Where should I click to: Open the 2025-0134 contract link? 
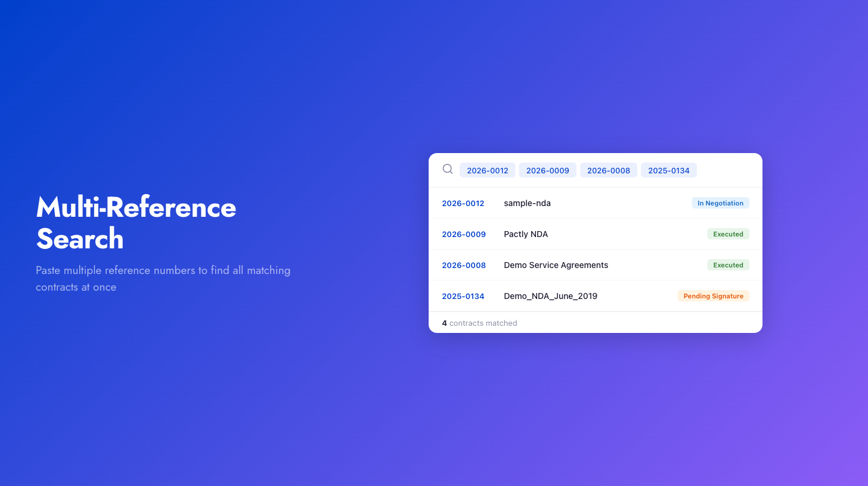point(463,296)
